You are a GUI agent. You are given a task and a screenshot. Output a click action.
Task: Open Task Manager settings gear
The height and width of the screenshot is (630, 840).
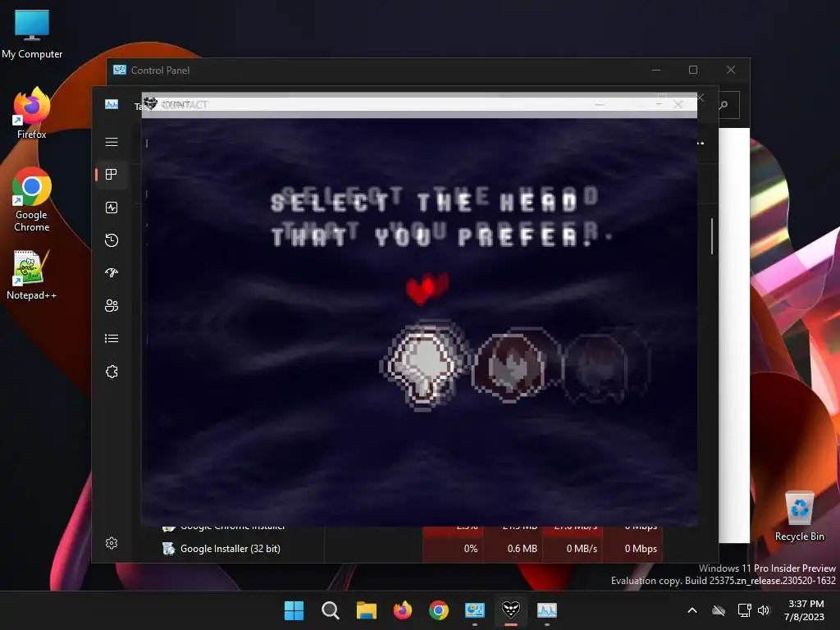(112, 543)
